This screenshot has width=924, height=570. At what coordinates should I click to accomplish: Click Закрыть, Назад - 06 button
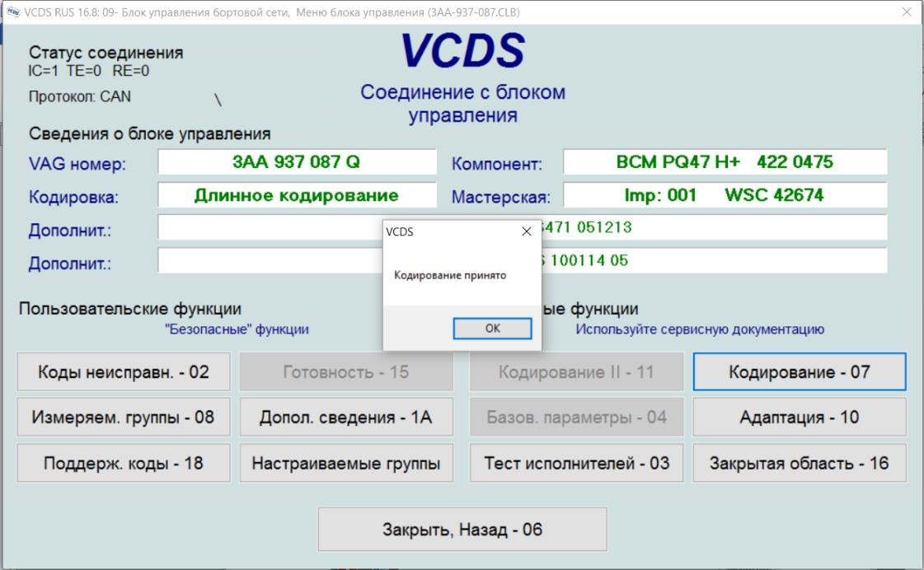pyautogui.click(x=462, y=530)
